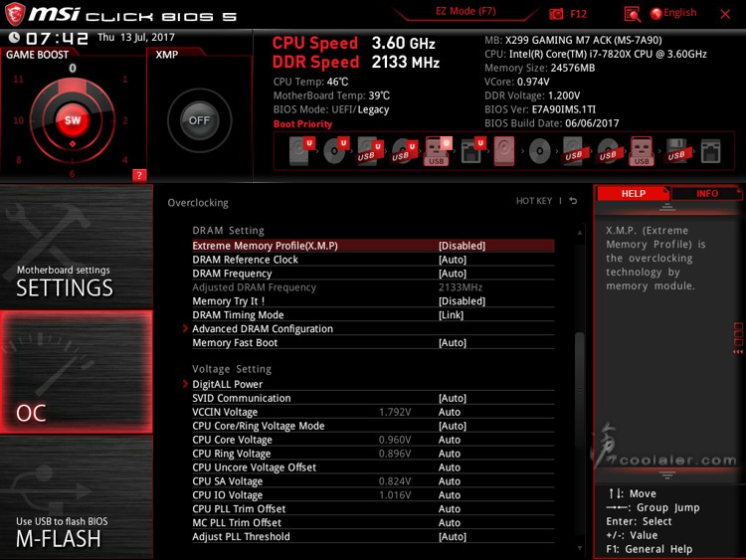Switch to EZ Mode (F7)
Image resolution: width=746 pixels, height=560 pixels.
pyautogui.click(x=466, y=11)
